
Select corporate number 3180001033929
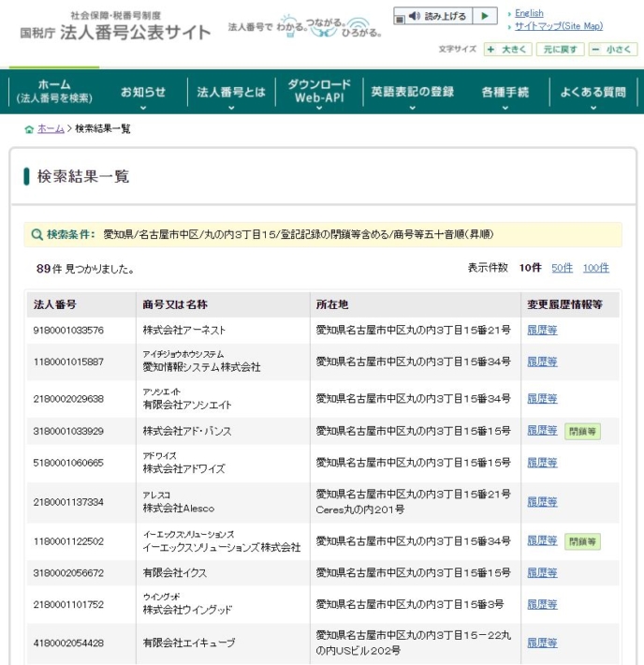tap(68, 432)
